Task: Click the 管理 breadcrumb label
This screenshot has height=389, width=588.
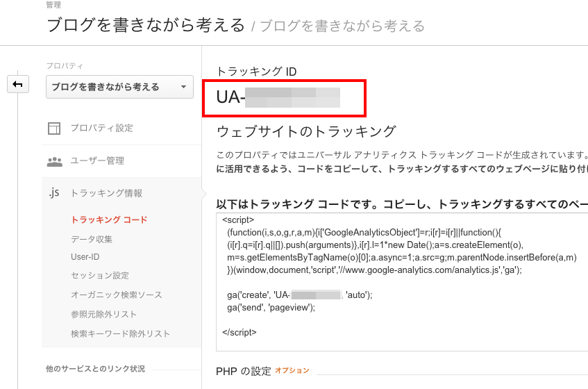Action: [53, 5]
